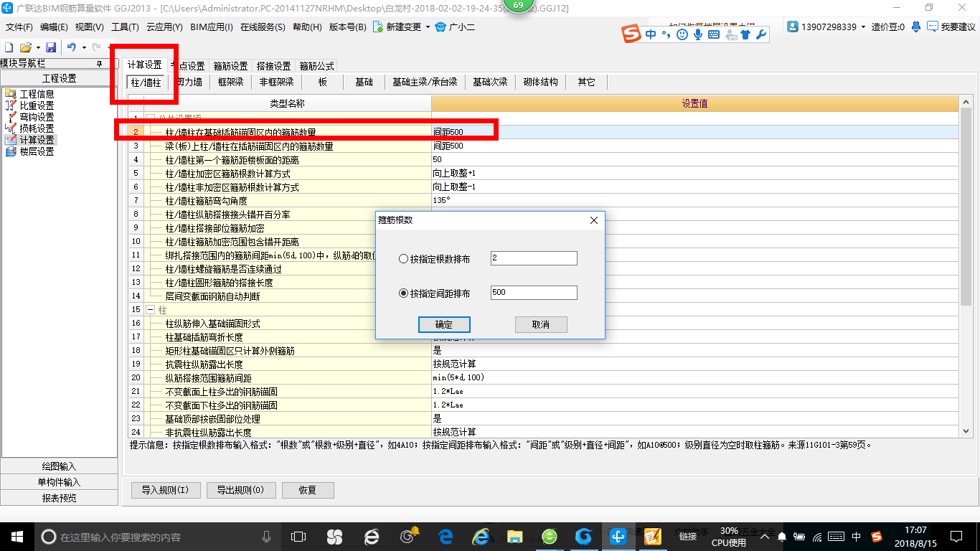
Task: Open the dropdown arrow next to Undo
Action: pos(84,47)
